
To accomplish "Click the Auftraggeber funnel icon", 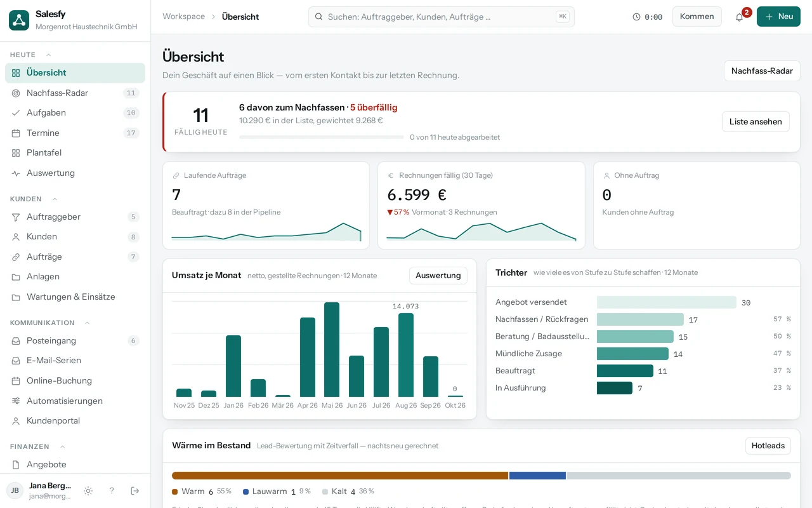I will click(16, 217).
